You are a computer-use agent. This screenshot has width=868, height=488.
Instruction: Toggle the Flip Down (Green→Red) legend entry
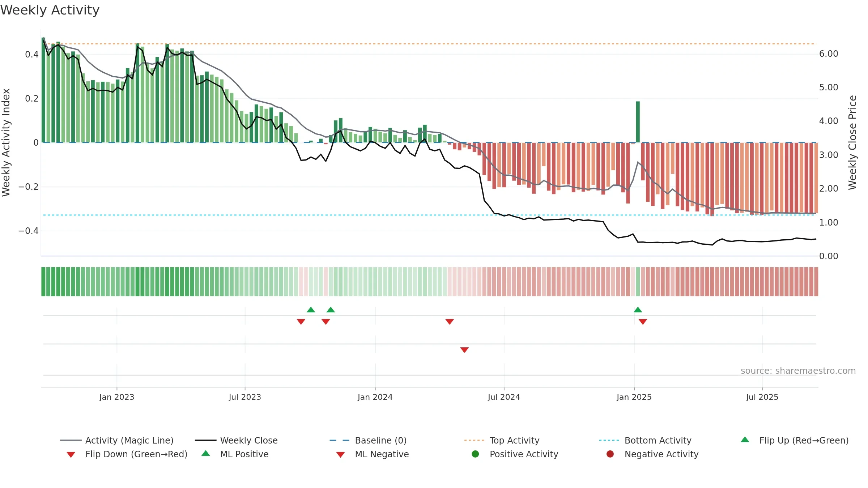click(x=127, y=454)
